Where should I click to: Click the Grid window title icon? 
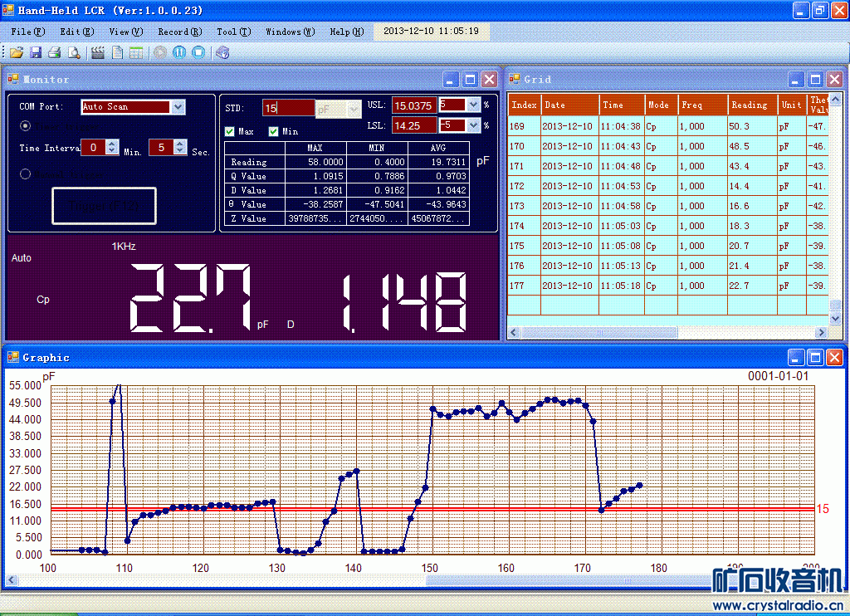point(515,79)
